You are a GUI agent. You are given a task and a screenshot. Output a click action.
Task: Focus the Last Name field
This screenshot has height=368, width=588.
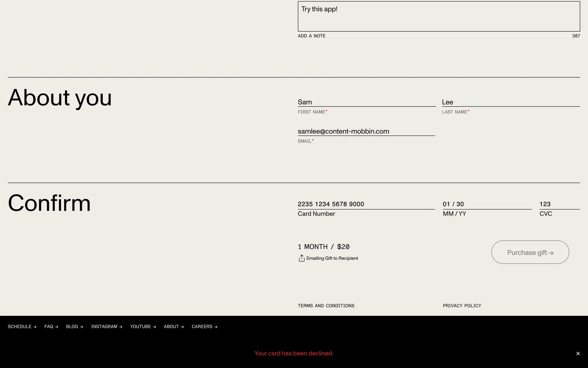click(511, 102)
